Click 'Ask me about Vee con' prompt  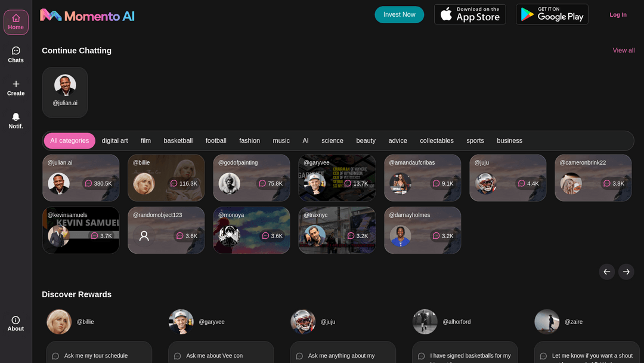[x=221, y=353]
